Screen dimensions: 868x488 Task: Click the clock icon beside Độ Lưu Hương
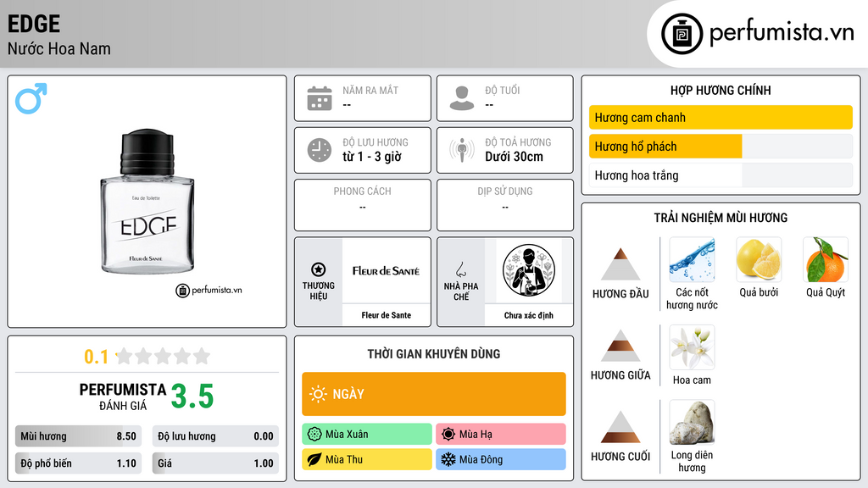pyautogui.click(x=320, y=150)
